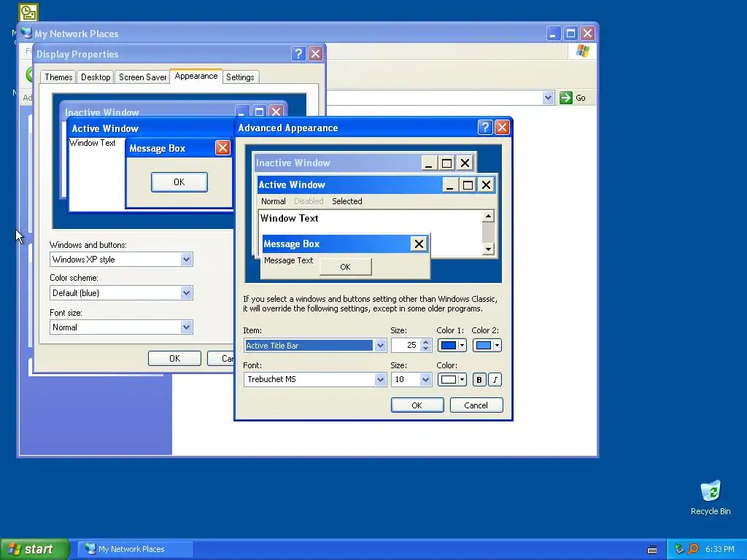Toggle the Bold font button
Image resolution: width=747 pixels, height=560 pixels.
(x=479, y=379)
